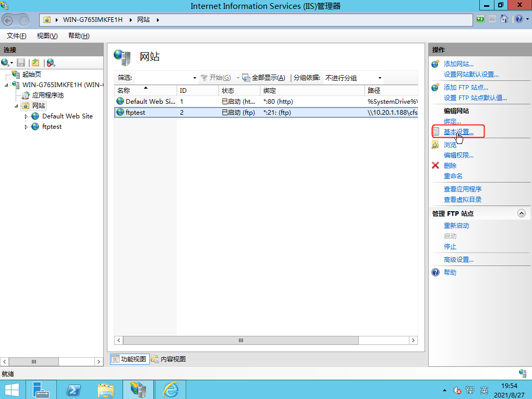Open the 开始 go button dropdown arrow

238,78
